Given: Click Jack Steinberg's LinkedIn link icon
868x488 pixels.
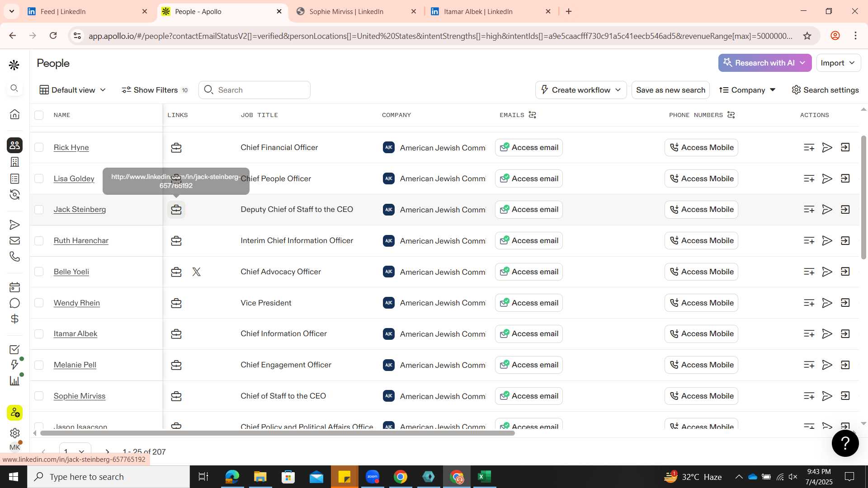Looking at the screenshot, I should [176, 210].
